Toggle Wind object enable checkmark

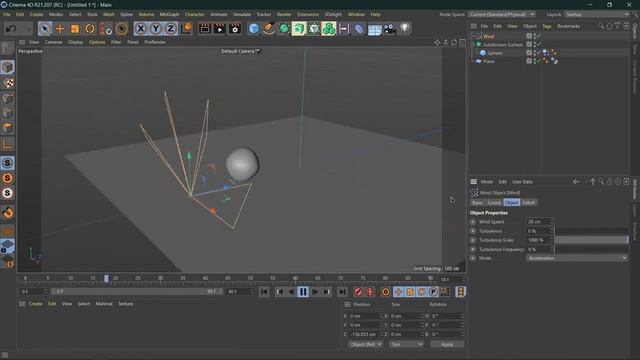tap(540, 36)
